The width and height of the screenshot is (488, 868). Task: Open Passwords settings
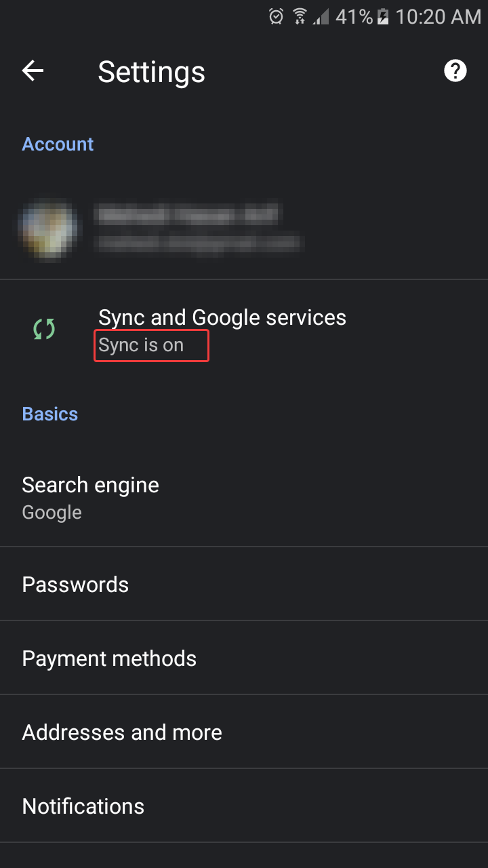[75, 585]
